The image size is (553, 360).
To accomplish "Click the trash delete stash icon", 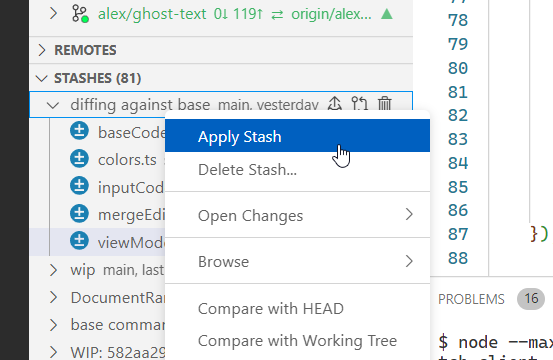I will pos(385,104).
